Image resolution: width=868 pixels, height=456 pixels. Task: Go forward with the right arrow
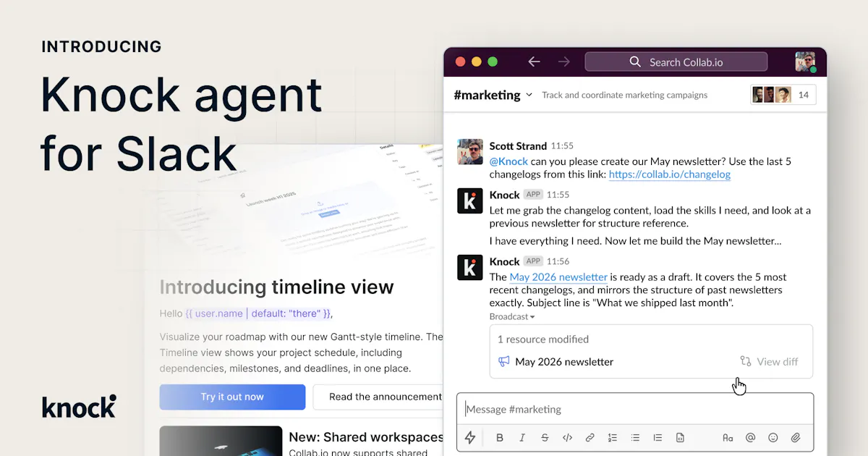(563, 62)
